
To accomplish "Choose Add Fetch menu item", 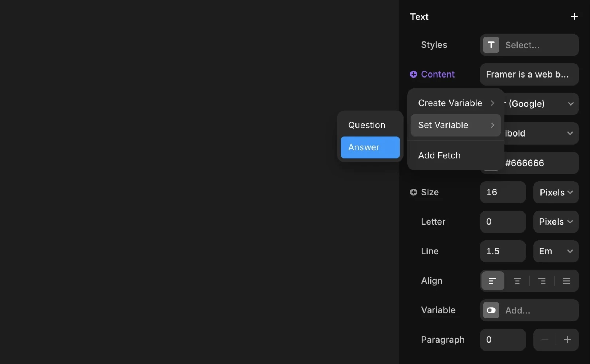I will [456, 155].
